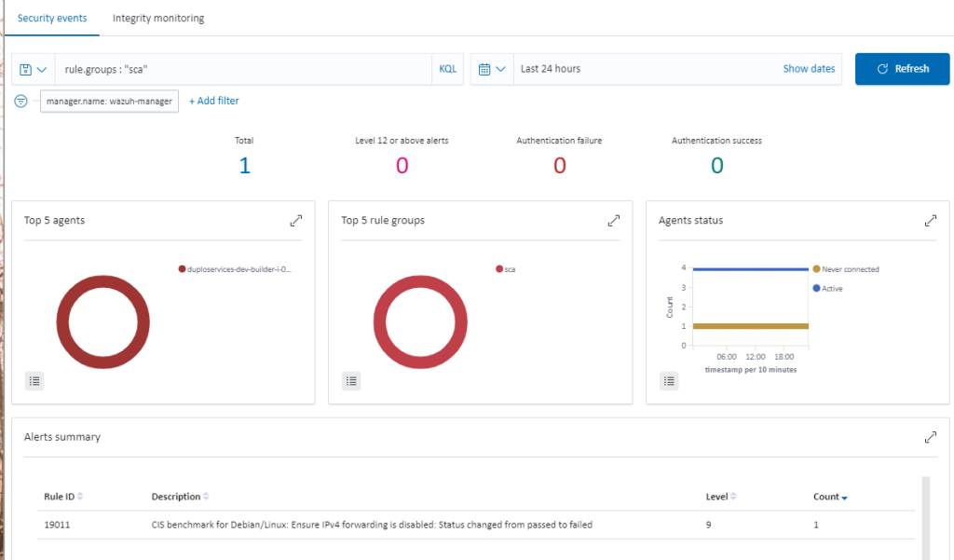Expand the Agents status chart panel

tap(930, 221)
